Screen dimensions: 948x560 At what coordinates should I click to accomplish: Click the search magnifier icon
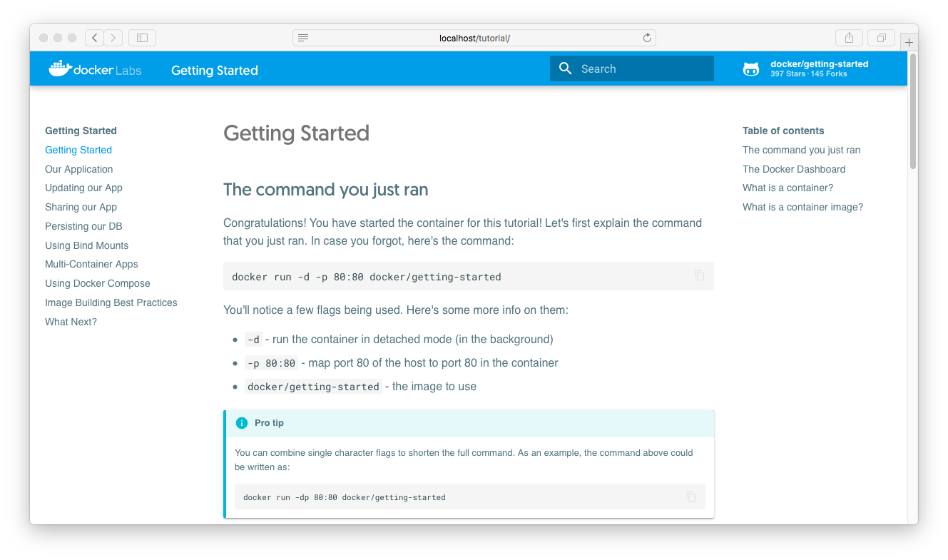tap(566, 68)
